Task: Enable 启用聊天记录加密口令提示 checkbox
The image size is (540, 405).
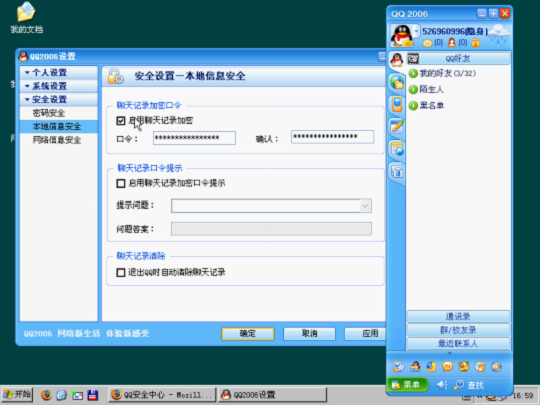Action: point(121,183)
